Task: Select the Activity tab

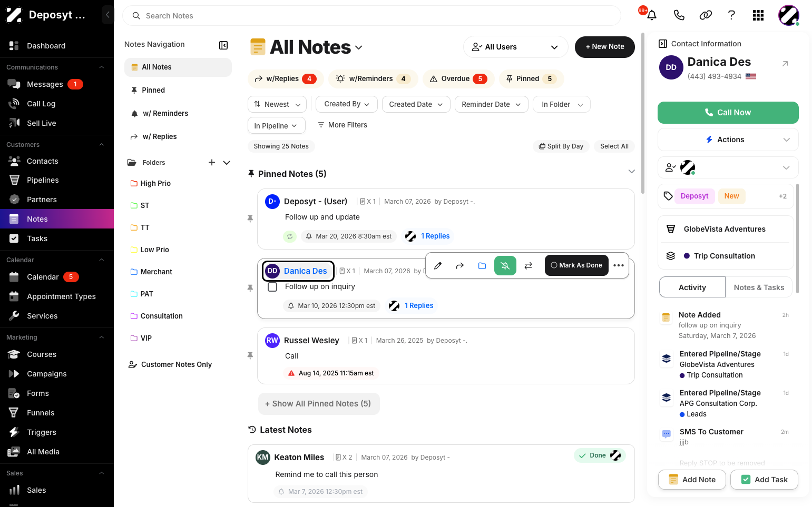Action: 692,287
